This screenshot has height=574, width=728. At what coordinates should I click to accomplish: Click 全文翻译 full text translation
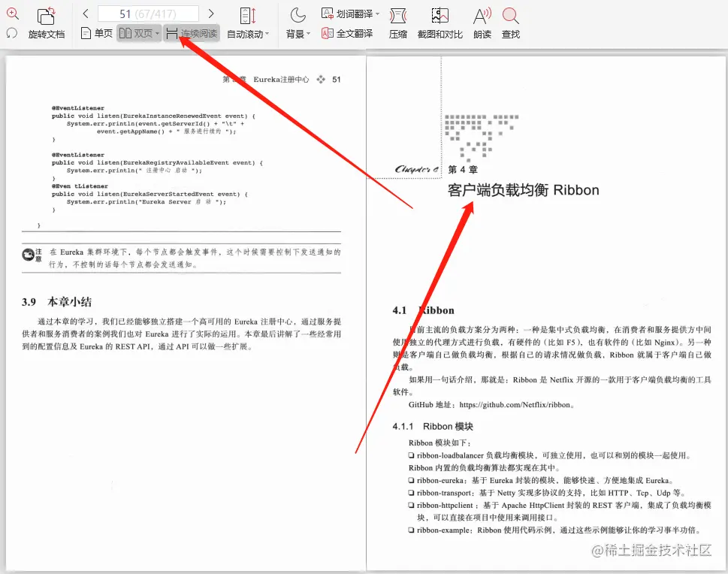[347, 34]
